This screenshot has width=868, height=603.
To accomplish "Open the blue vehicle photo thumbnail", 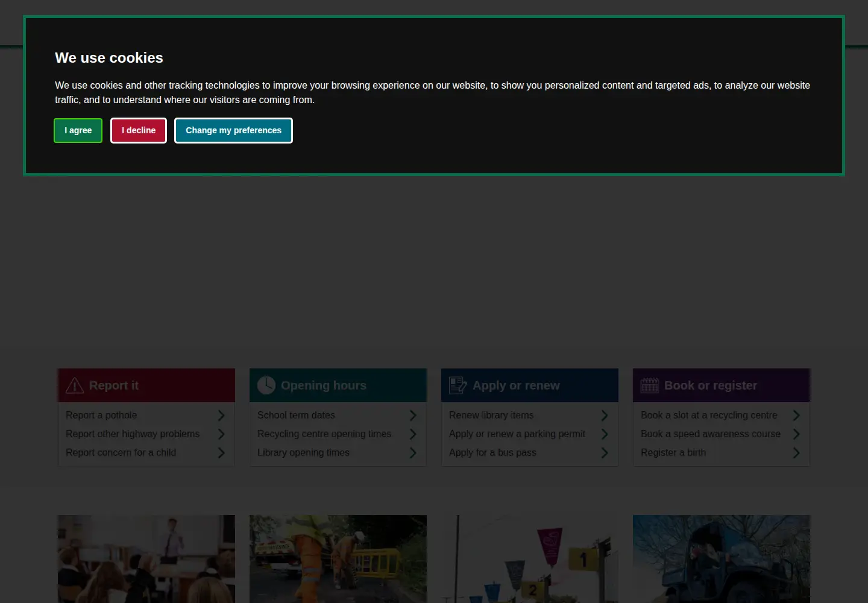I will click(x=722, y=559).
